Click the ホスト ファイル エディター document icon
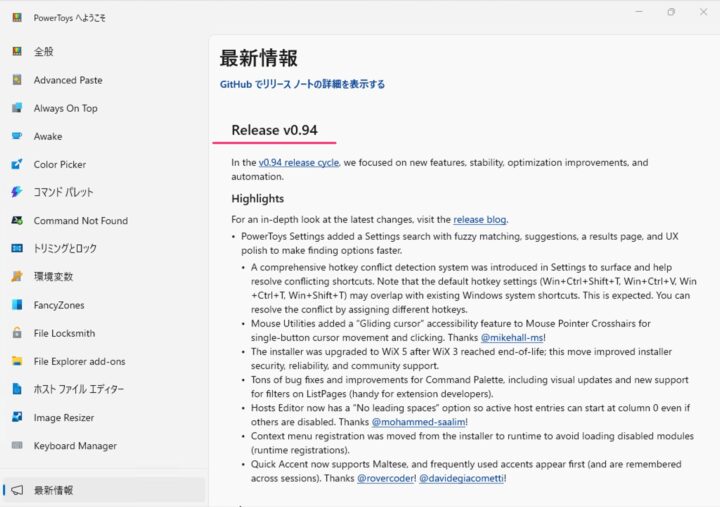This screenshot has height=507, width=720. (17, 389)
